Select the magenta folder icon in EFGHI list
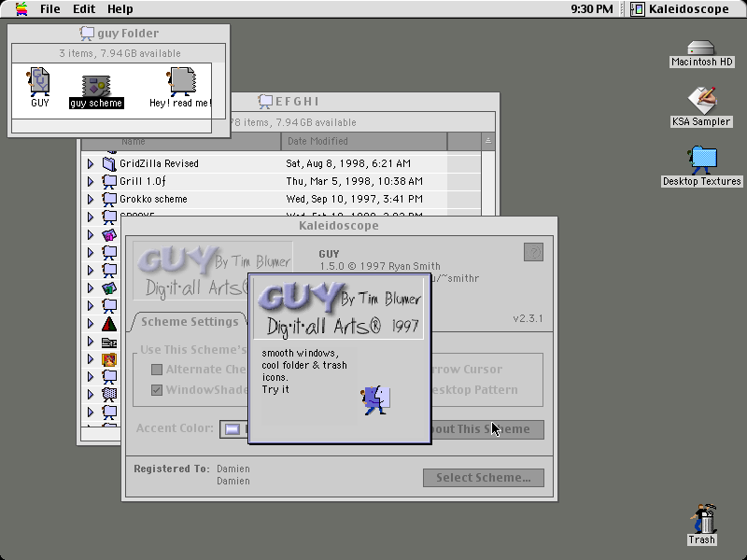Screen dimensions: 747x560 109,235
